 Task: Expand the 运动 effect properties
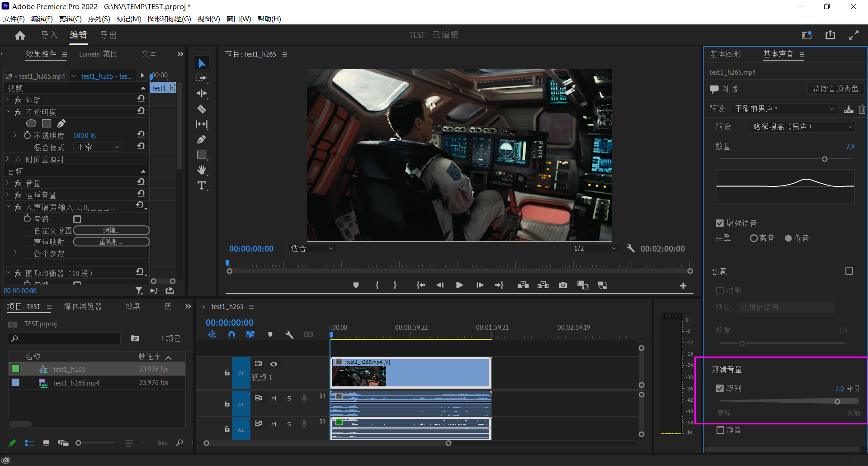(8, 100)
